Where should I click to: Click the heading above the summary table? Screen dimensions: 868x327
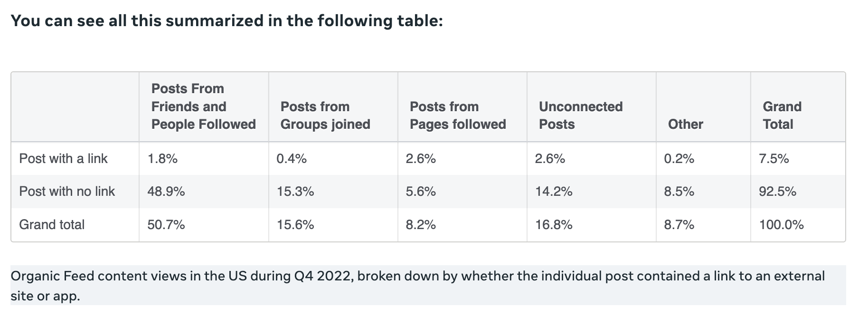226,21
